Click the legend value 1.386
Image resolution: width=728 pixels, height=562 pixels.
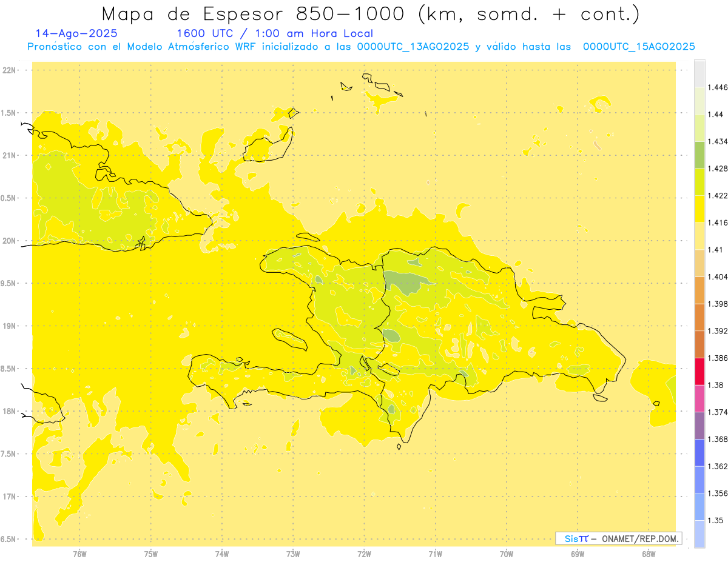(717, 358)
